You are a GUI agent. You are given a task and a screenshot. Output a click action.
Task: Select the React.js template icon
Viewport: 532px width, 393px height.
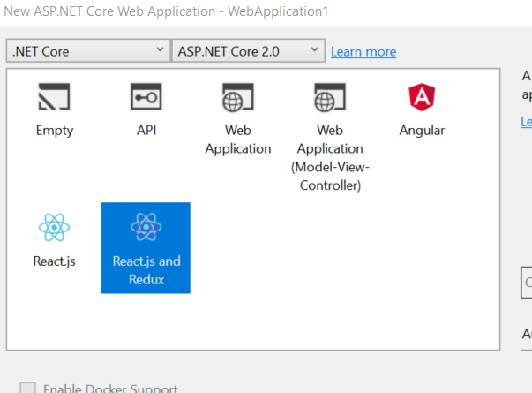click(x=55, y=227)
